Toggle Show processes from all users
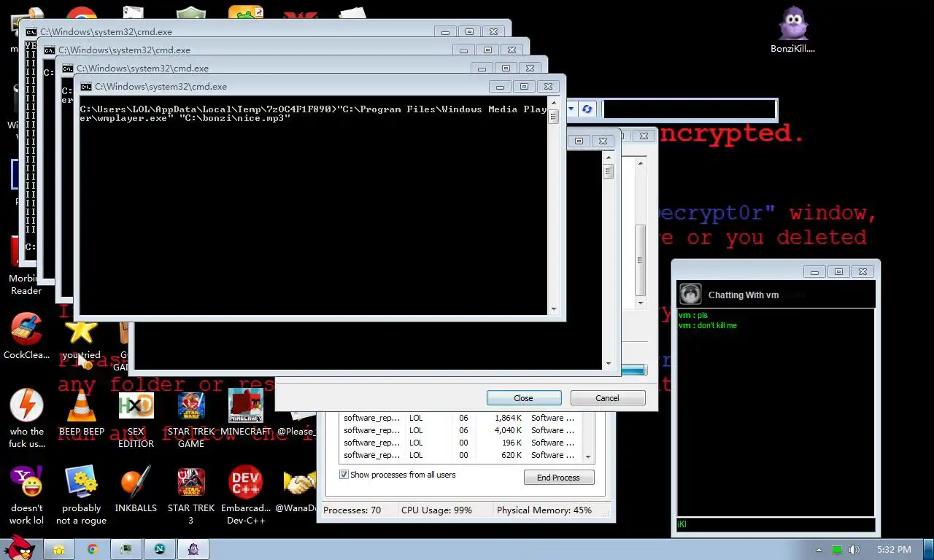 coord(344,475)
